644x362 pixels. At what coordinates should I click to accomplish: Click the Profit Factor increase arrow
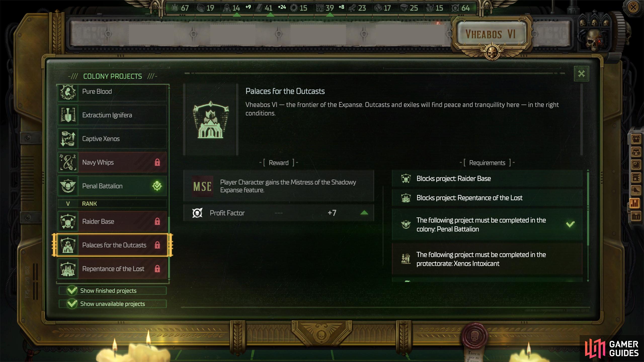[x=363, y=213]
